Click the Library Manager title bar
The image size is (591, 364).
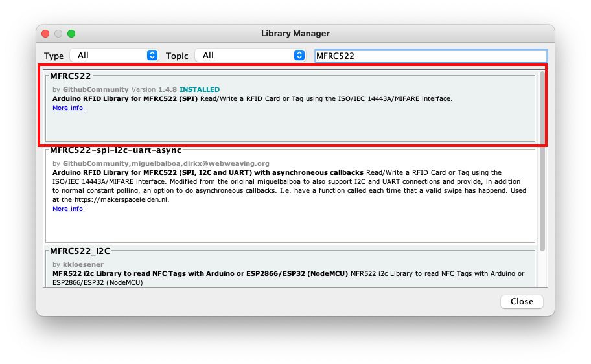coord(295,34)
